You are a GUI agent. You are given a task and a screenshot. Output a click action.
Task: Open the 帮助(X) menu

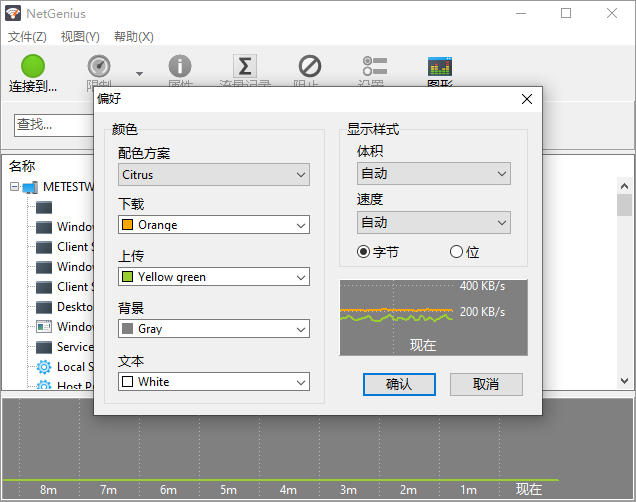(133, 37)
